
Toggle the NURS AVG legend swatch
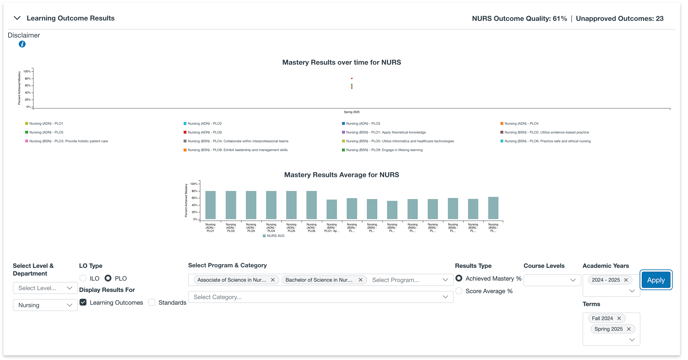[x=264, y=236]
